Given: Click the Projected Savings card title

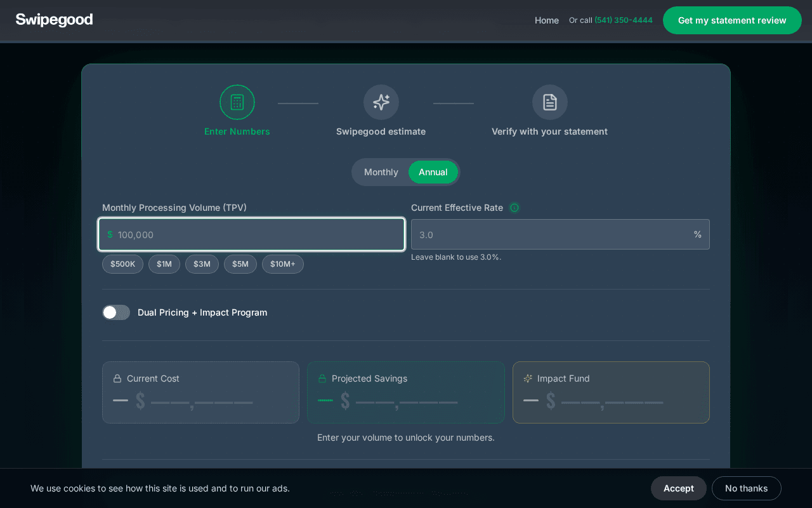Looking at the screenshot, I should point(370,378).
